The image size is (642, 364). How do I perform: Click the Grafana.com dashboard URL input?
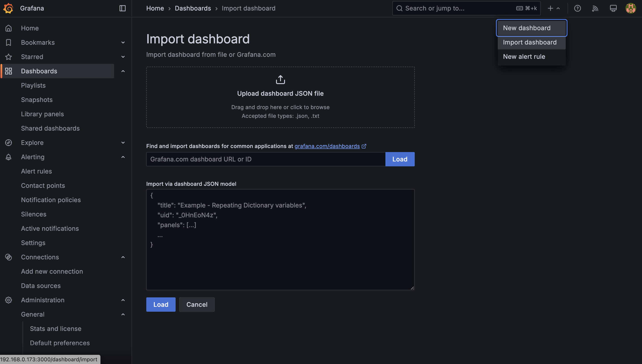[x=266, y=159]
